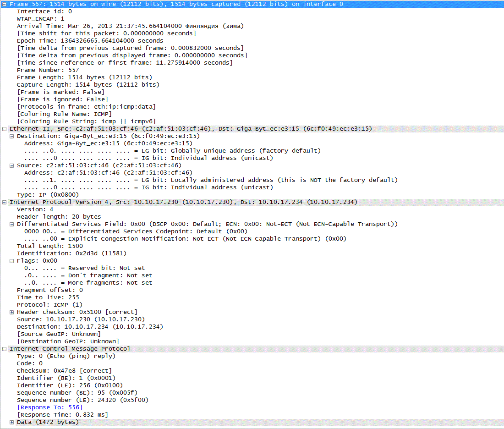
Task: Select the Header length: 20 bytes row
Action: (x=59, y=217)
